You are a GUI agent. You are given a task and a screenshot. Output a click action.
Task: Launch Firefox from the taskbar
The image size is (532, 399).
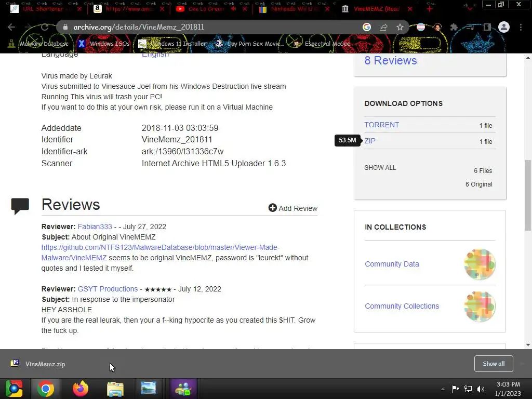pos(81,389)
